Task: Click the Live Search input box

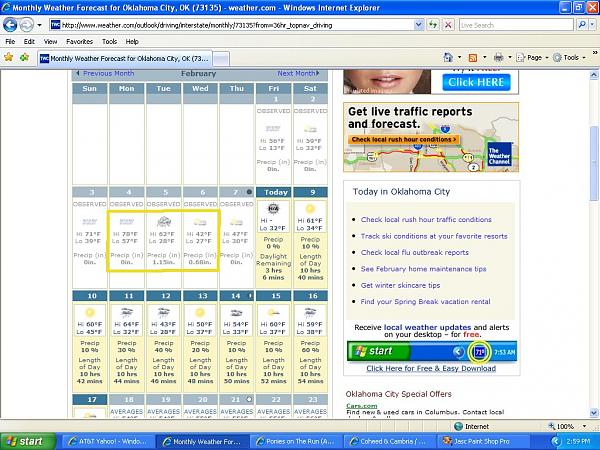Action: 516,25
